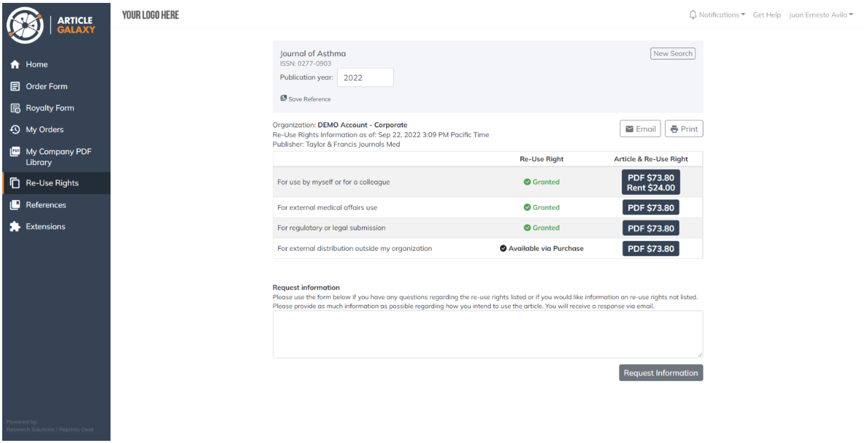
Task: Select the Save Reference icon
Action: click(x=283, y=98)
